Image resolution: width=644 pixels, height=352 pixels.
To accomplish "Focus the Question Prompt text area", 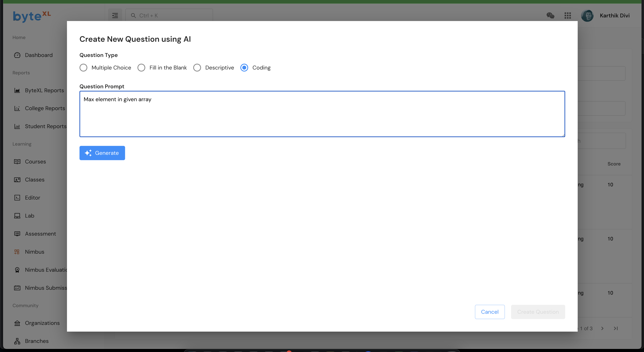I will point(322,114).
